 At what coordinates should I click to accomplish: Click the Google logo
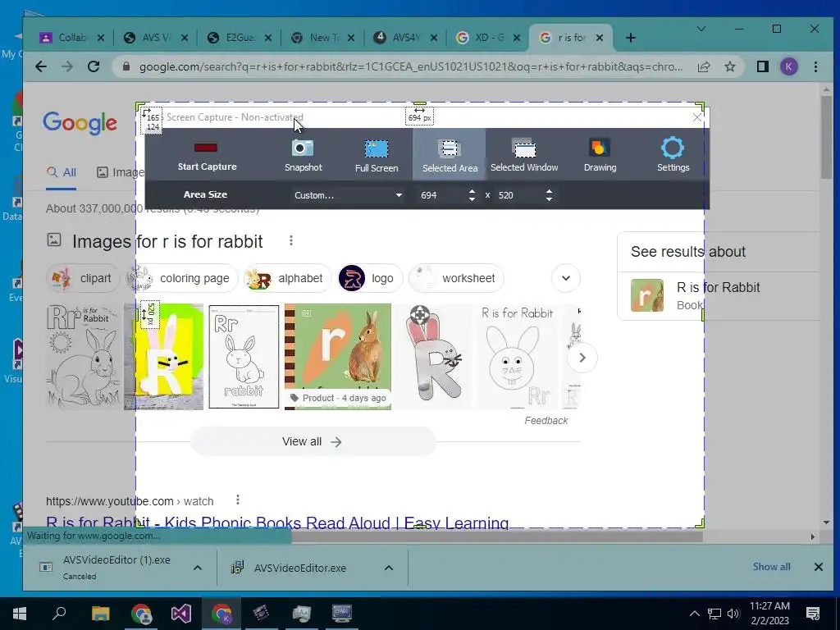click(80, 123)
